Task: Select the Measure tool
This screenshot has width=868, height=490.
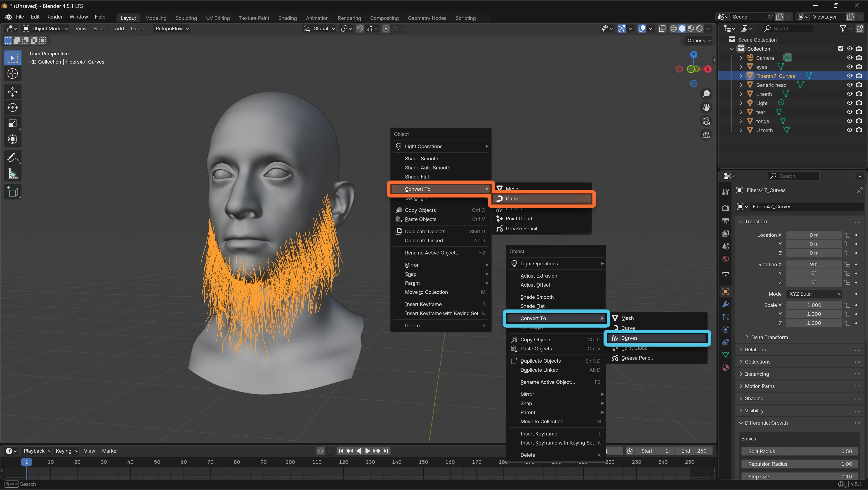Action: pos(12,174)
